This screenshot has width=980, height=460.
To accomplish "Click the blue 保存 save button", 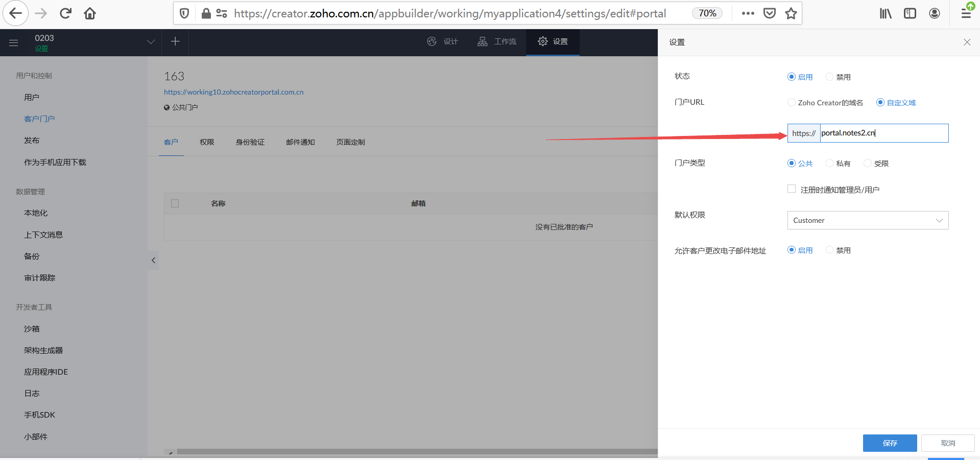I will (890, 443).
